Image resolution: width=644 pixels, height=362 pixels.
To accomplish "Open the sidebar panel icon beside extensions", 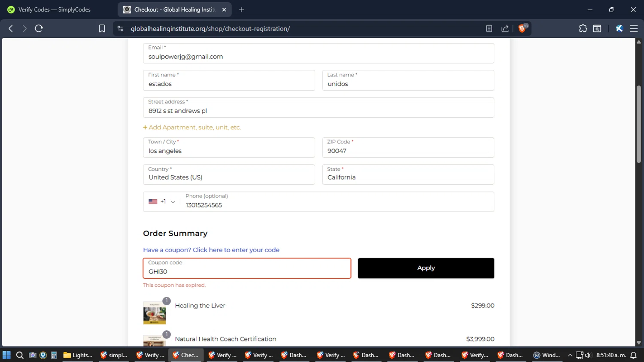I will click(x=597, y=28).
